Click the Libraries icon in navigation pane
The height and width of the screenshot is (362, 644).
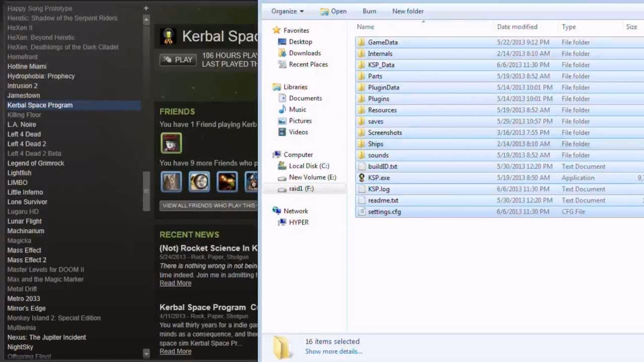[x=276, y=87]
